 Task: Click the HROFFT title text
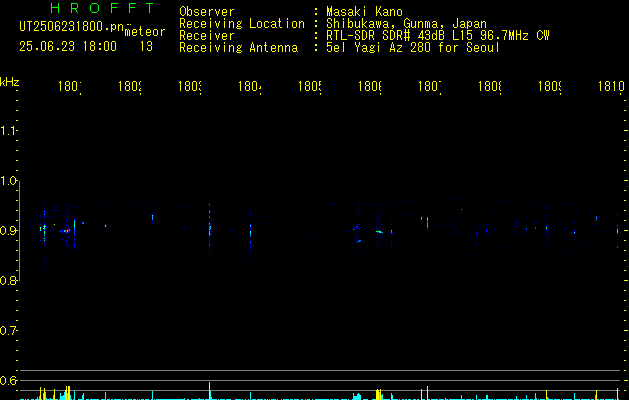[x=102, y=8]
